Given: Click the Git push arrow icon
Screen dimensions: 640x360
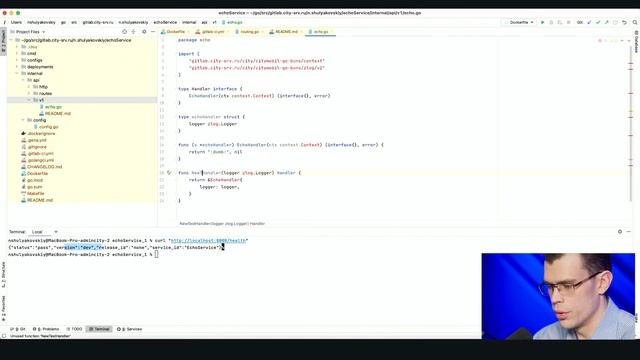Looking at the screenshot, I should [x=607, y=22].
